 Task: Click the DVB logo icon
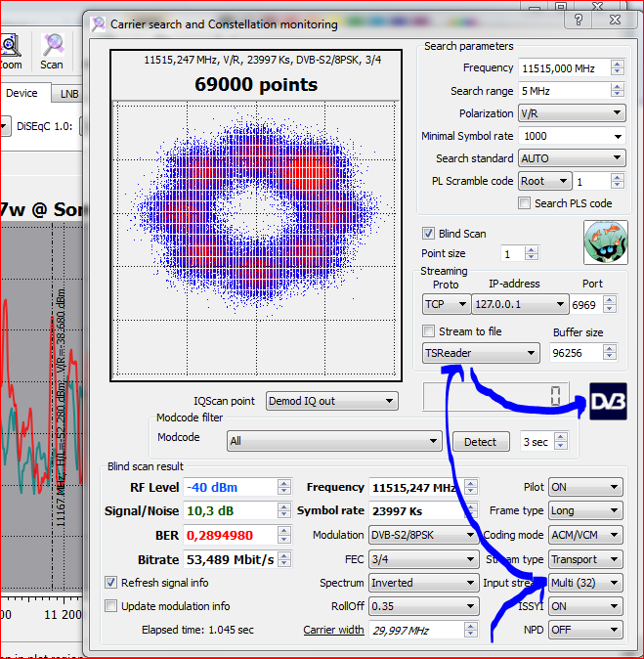[x=609, y=401]
